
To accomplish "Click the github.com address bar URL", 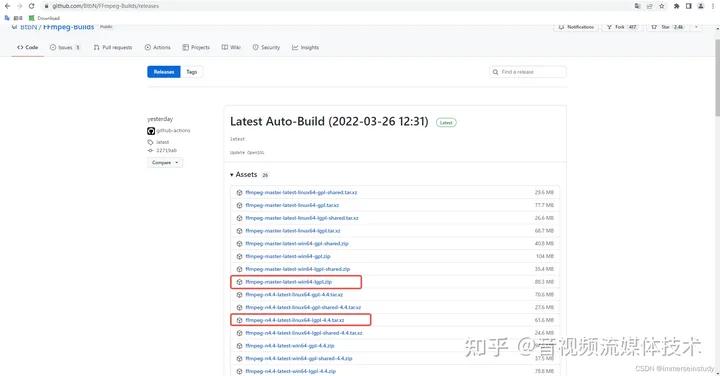I will coord(105,6).
